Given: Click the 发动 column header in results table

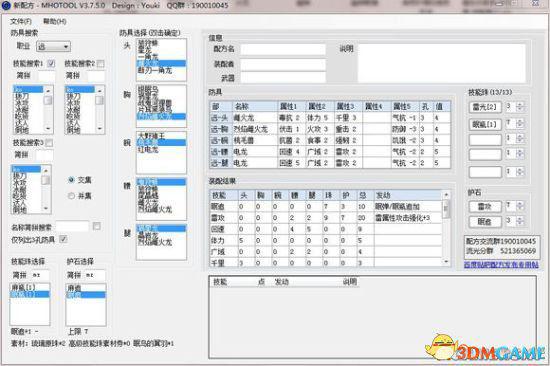Looking at the screenshot, I should coord(408,195).
